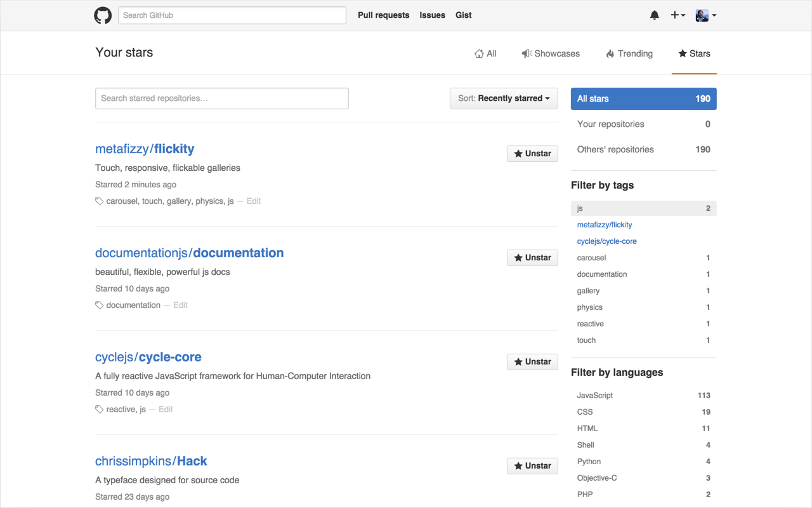The height and width of the screenshot is (508, 812).
Task: Click the tag icon before carousel tags
Action: coord(100,201)
